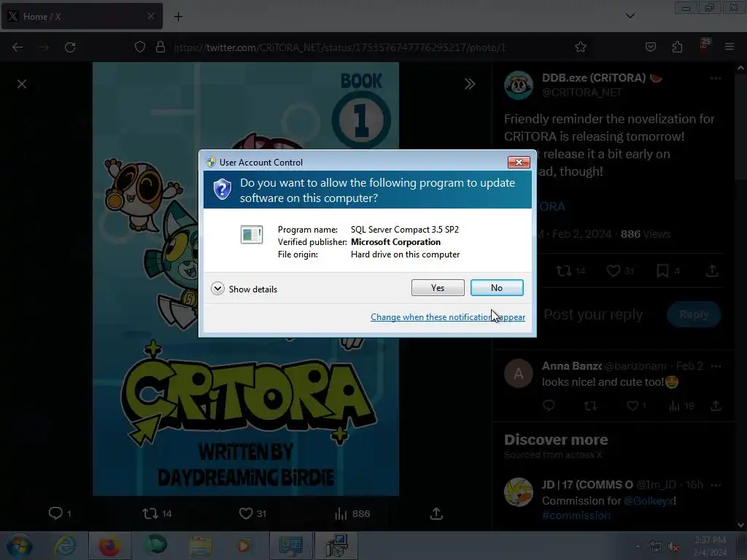Image resolution: width=747 pixels, height=560 pixels.
Task: Open Change when these notifications appear link
Action: pyautogui.click(x=448, y=317)
